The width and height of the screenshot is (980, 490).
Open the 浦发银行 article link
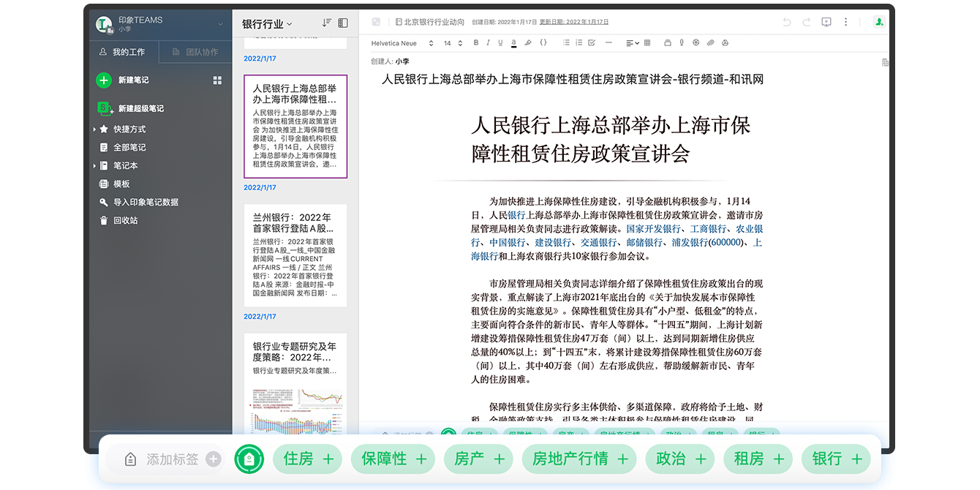(x=690, y=243)
